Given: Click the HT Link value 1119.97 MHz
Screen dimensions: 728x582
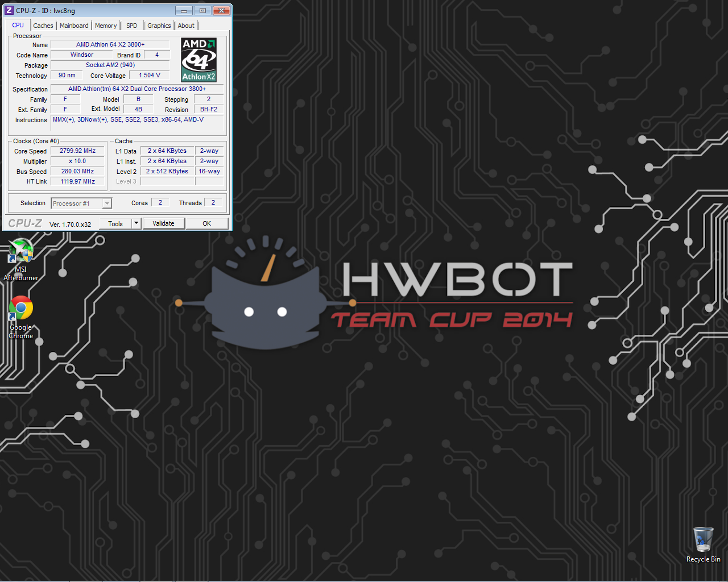Looking at the screenshot, I should (77, 181).
